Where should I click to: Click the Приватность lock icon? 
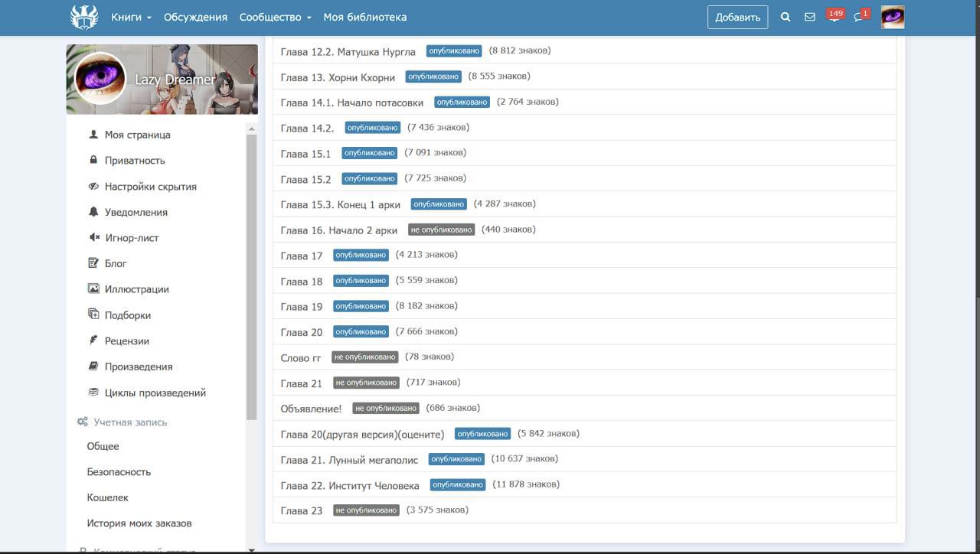click(93, 161)
